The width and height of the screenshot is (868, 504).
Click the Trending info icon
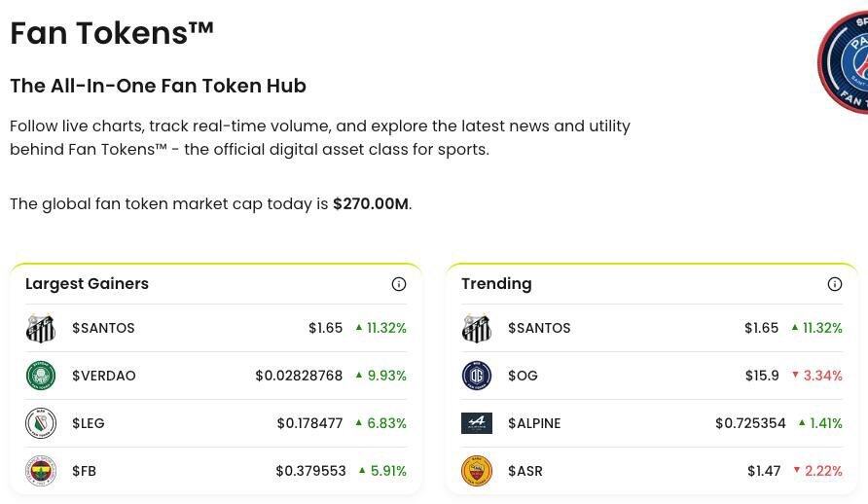pos(835,284)
